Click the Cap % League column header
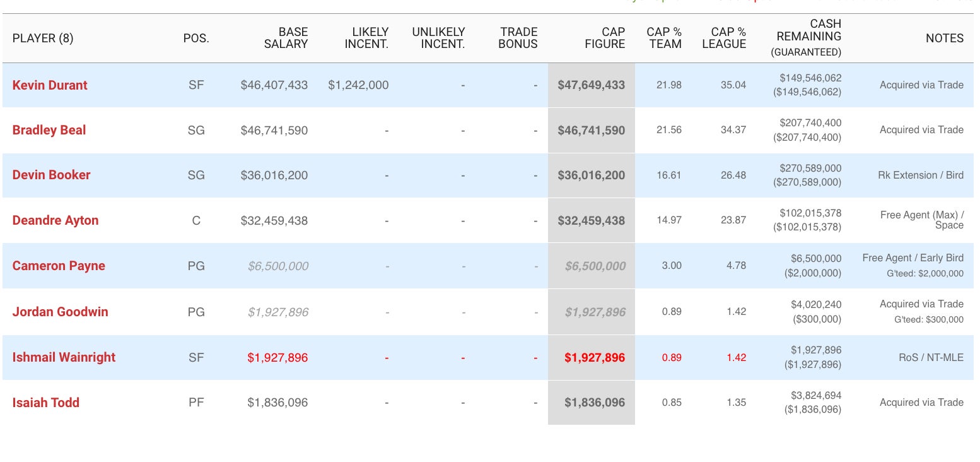 [x=724, y=38]
